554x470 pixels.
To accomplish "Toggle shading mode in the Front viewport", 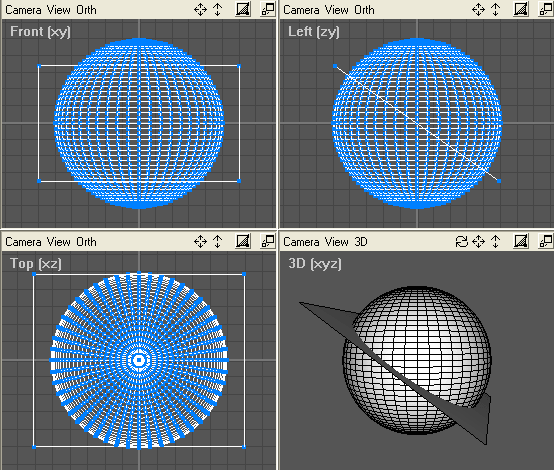I will pos(243,9).
